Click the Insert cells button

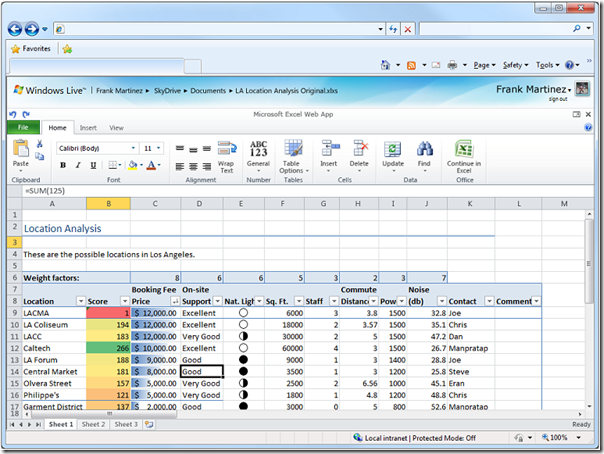tap(329, 156)
